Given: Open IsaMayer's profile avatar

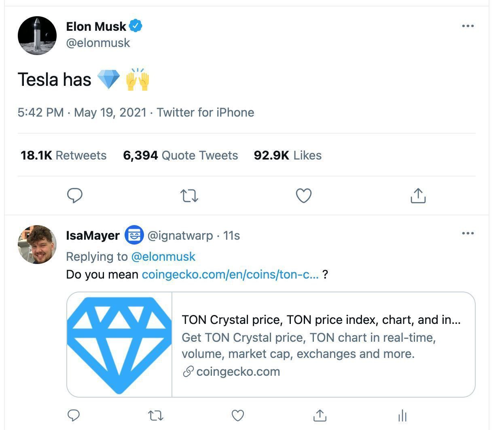Looking at the screenshot, I should coord(37,245).
